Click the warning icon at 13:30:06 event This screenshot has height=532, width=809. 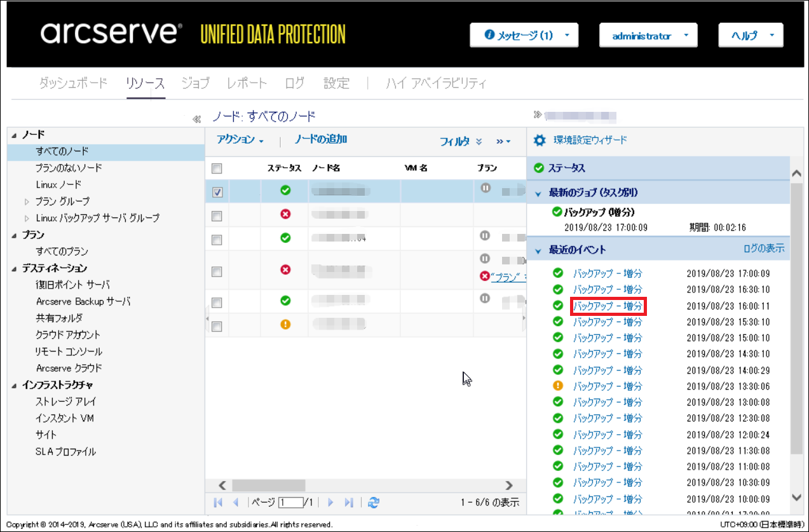(x=558, y=386)
